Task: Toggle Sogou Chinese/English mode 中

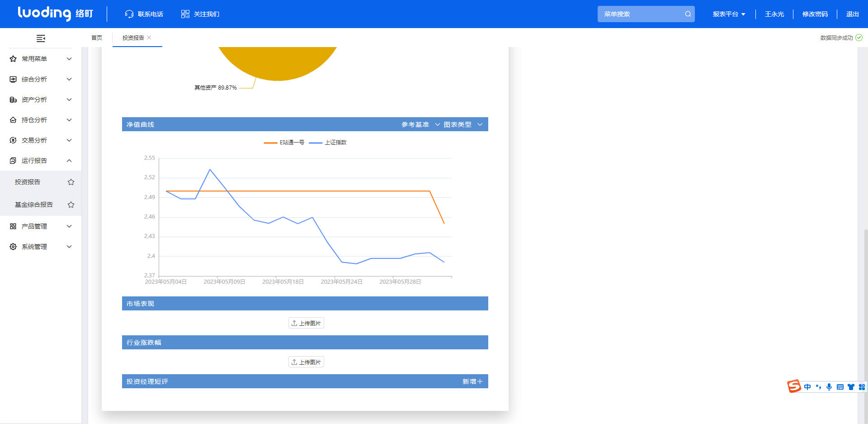Action: 807,387
